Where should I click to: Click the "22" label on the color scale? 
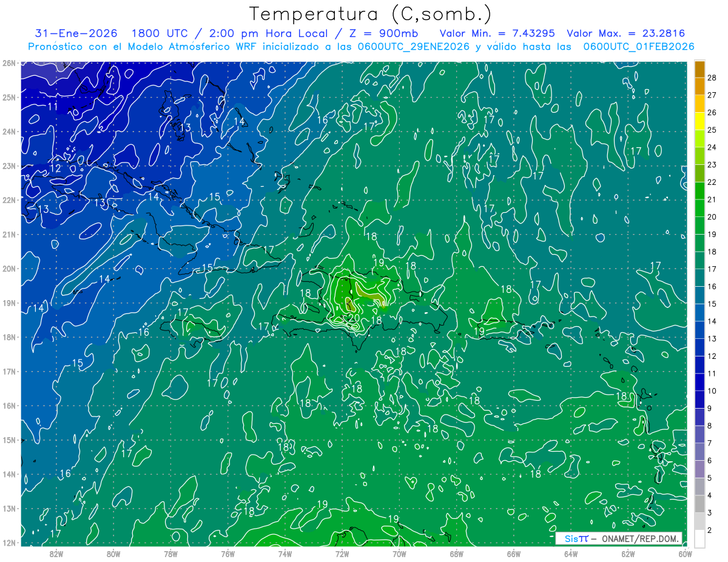click(712, 182)
